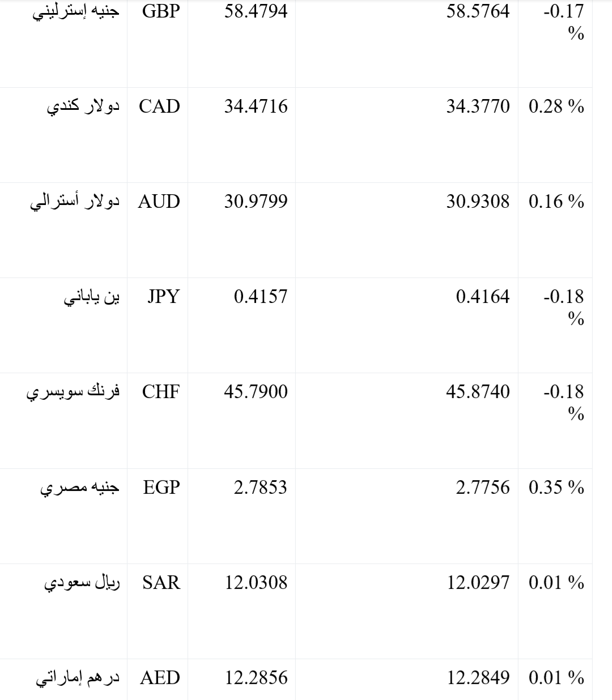Select the Arabic name ريال سعودي

(x=82, y=583)
